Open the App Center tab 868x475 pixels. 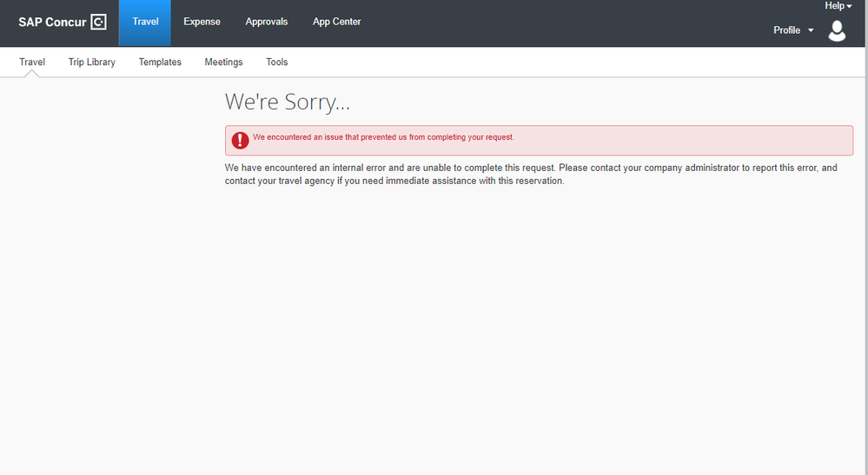coord(336,22)
